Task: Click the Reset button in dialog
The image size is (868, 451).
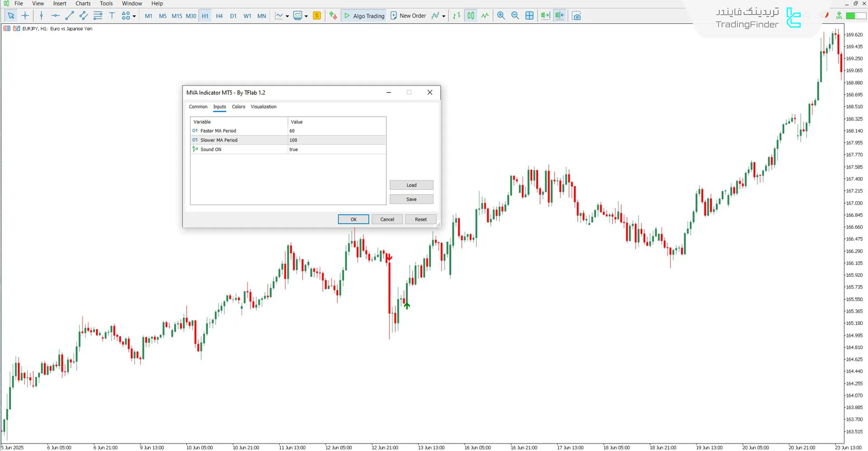Action: (420, 219)
